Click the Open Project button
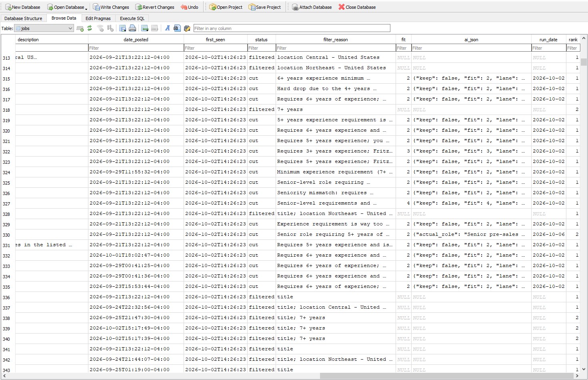588x380 pixels. pyautogui.click(x=226, y=7)
